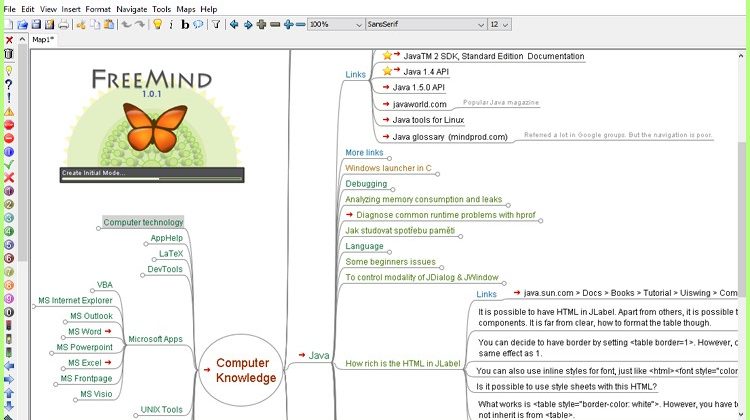Viewport: 750px width, 420px height.
Task: Open the Maps menu
Action: (186, 9)
